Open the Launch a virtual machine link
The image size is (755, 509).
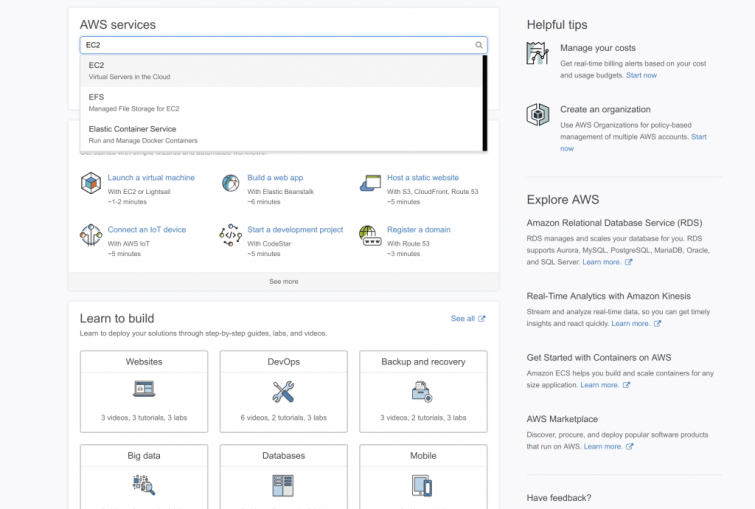coord(151,178)
